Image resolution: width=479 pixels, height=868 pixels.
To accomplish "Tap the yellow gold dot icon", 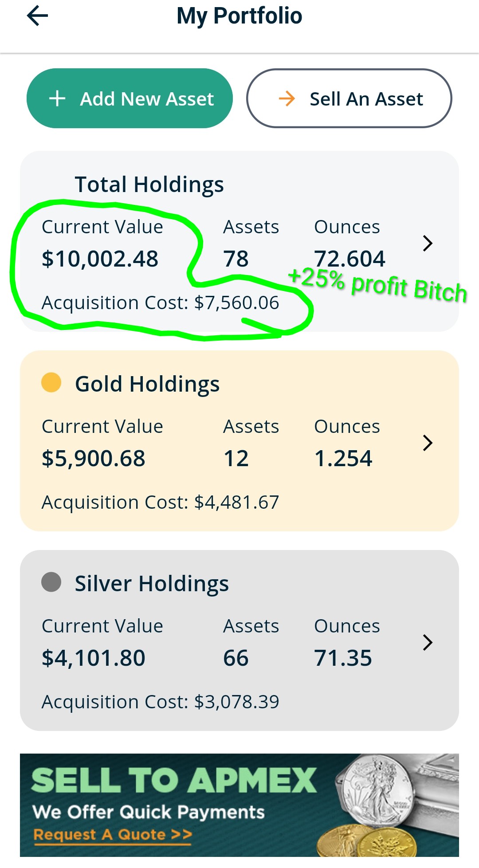I will (x=51, y=382).
